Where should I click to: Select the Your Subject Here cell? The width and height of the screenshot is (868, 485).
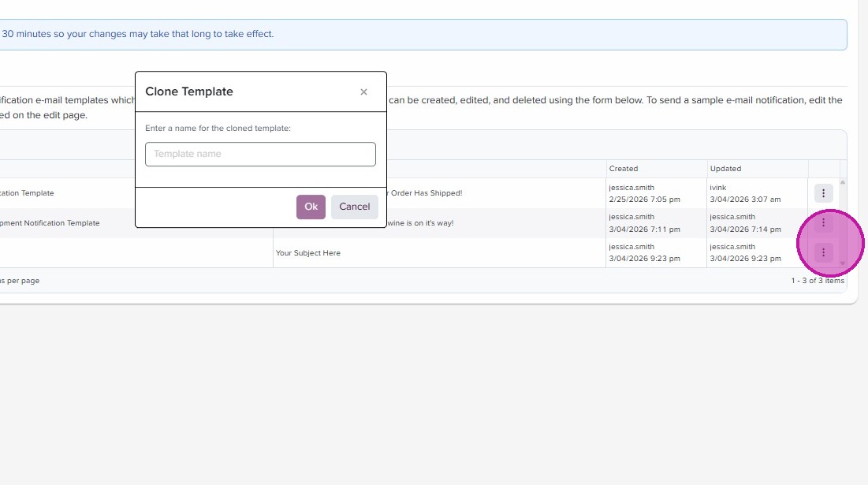(x=308, y=253)
